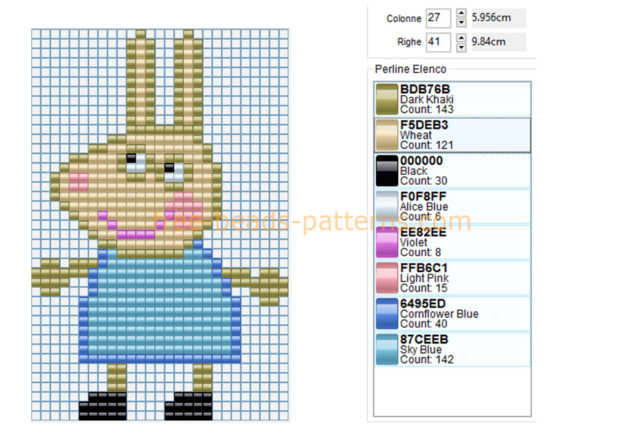640x440 pixels.
Task: Click the Colonne input field showing 27
Action: (x=438, y=18)
